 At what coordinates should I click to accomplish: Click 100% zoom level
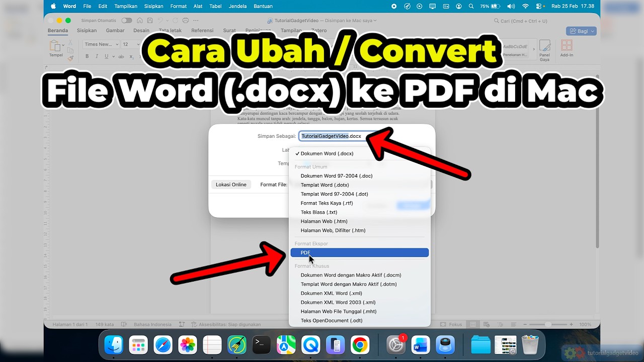pos(585,324)
